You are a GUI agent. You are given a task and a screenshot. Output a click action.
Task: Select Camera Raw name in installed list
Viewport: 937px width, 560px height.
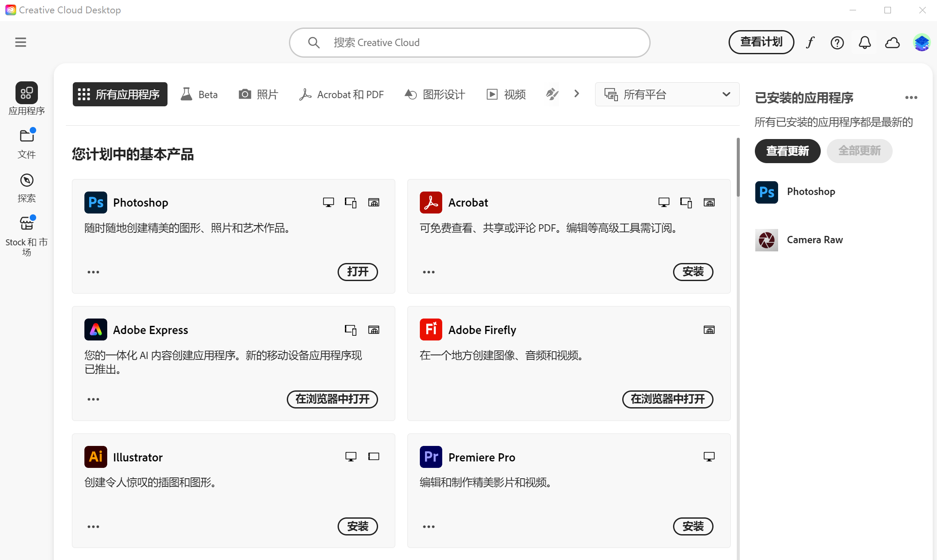click(815, 240)
